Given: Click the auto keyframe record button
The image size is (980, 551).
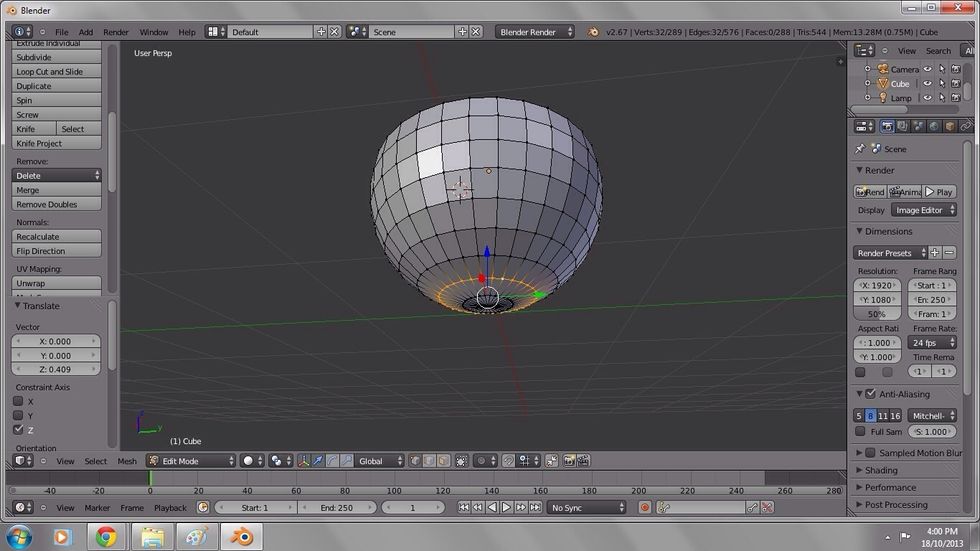Looking at the screenshot, I should pyautogui.click(x=645, y=508).
